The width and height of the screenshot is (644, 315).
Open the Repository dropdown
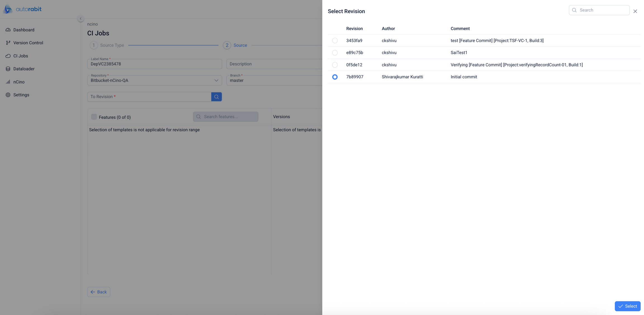[154, 80]
